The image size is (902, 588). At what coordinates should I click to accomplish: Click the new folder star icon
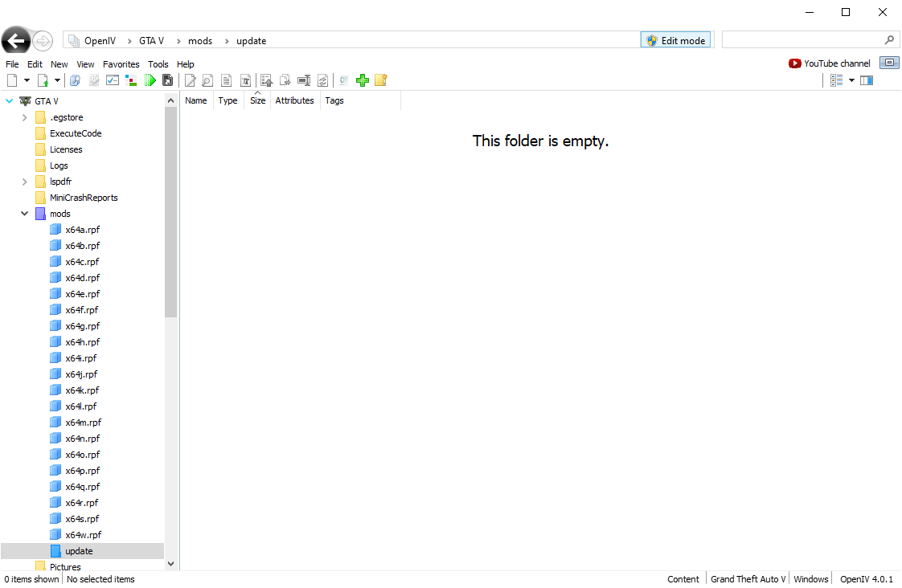click(381, 80)
